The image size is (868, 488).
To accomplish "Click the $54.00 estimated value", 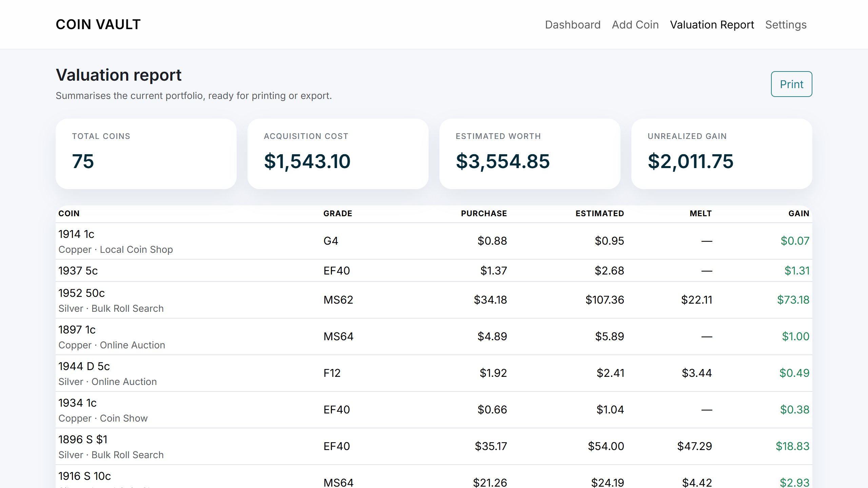I will 606,446.
